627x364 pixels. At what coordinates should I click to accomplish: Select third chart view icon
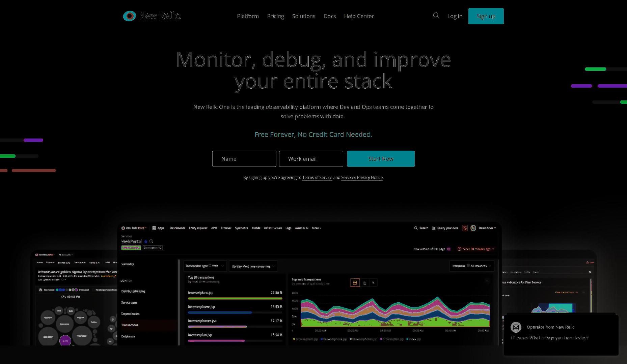click(373, 283)
